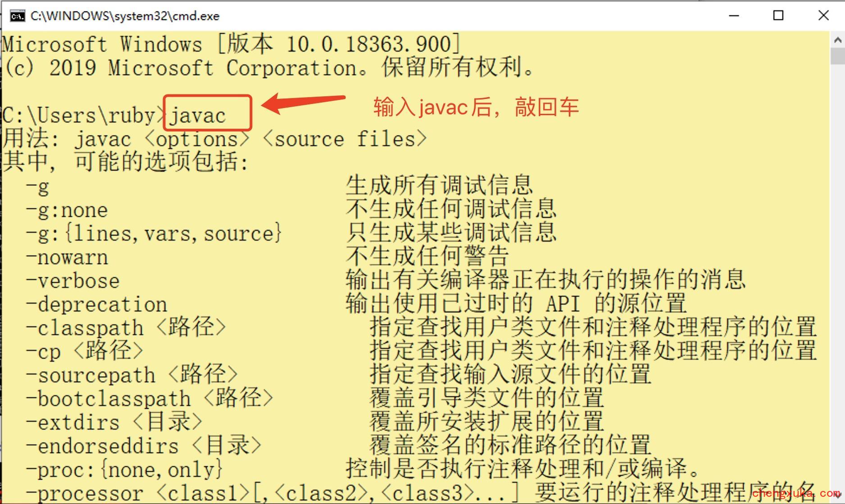Click the line Microsoft Windows version 10.0.18363.900
Viewport: 845px width, 504px height.
point(232,44)
